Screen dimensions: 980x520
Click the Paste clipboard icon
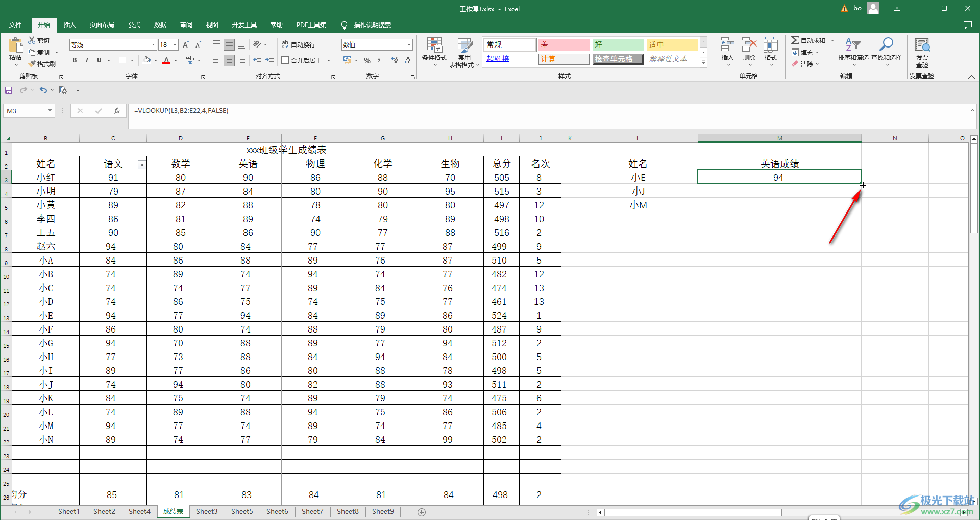15,45
